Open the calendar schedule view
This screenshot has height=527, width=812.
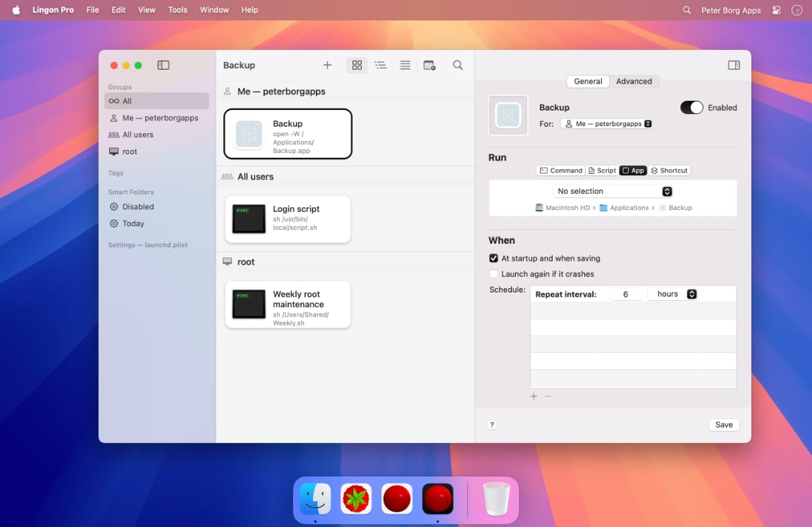[x=429, y=65]
